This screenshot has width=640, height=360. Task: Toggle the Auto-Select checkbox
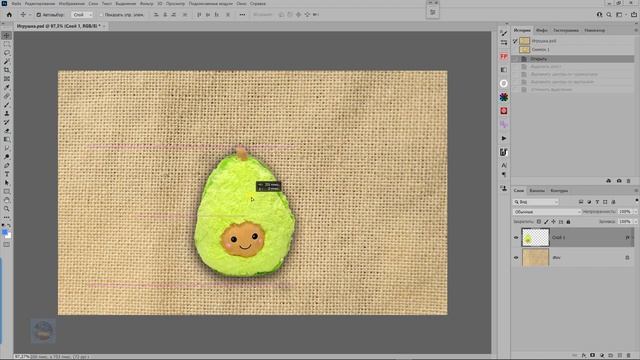38,15
